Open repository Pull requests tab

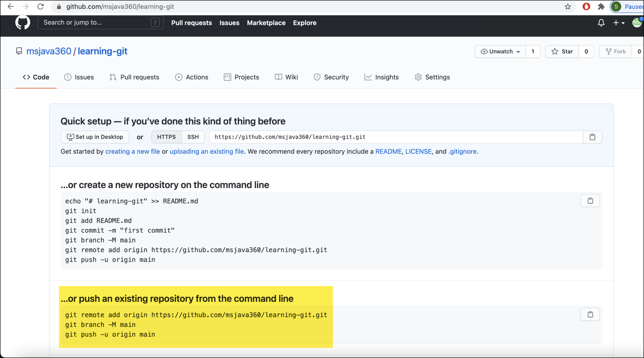tap(134, 77)
